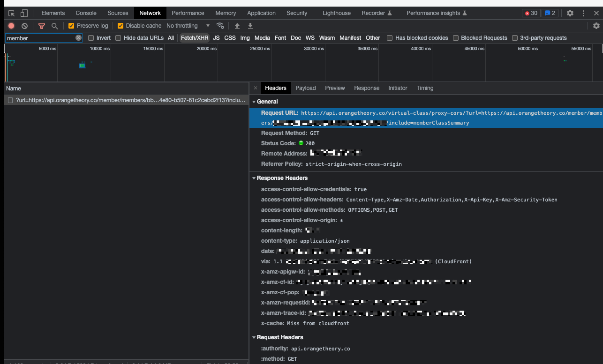Image resolution: width=603 pixels, height=364 pixels.
Task: Filter by Doc requests
Action: pos(296,38)
